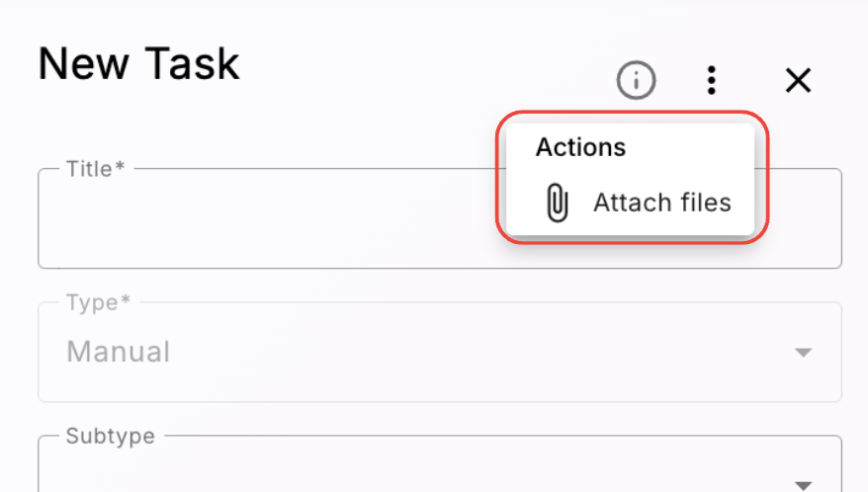Click the Manual value text

pyautogui.click(x=118, y=352)
